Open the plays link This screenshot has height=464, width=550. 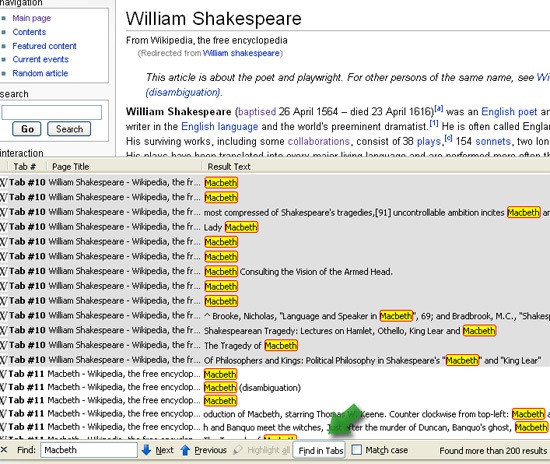[x=428, y=141]
